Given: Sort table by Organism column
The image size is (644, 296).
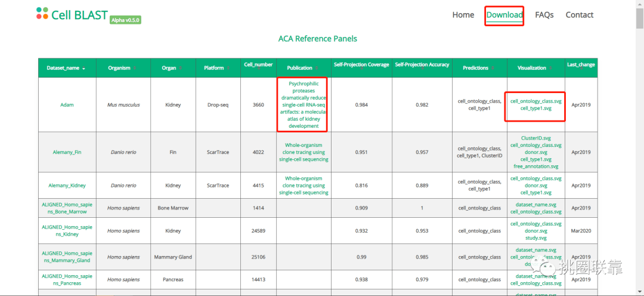Looking at the screenshot, I should (x=123, y=68).
